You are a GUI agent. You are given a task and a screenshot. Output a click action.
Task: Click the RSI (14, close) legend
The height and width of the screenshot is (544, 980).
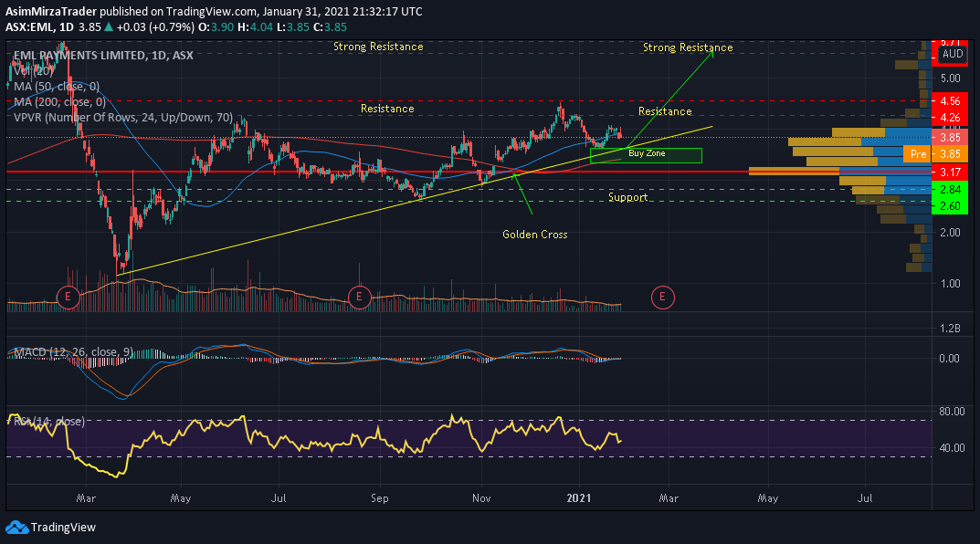(x=49, y=422)
